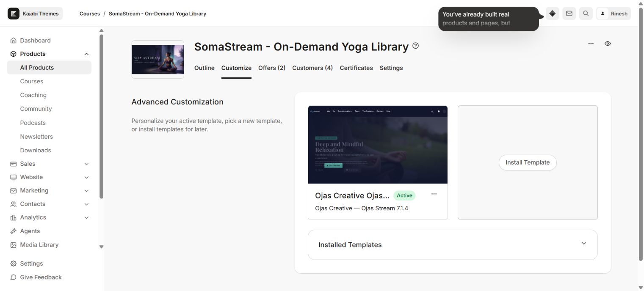Click the Agents sparkle icon
644x291 pixels.
pyautogui.click(x=14, y=231)
